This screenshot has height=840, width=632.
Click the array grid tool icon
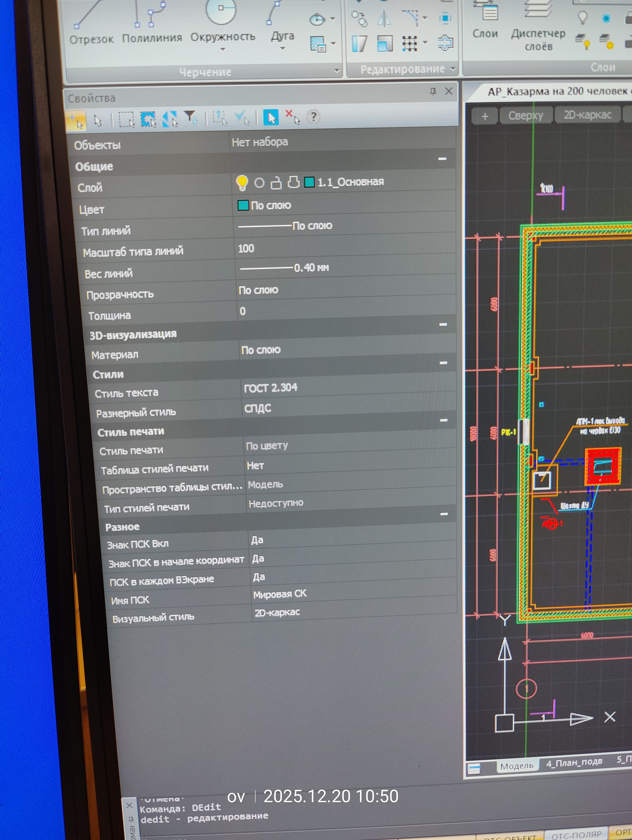pyautogui.click(x=409, y=43)
